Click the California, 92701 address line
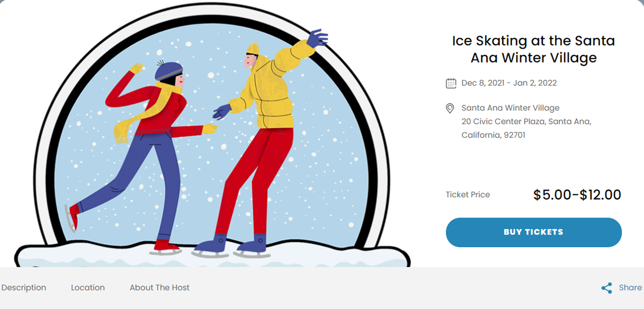The width and height of the screenshot is (644, 309). tap(493, 135)
